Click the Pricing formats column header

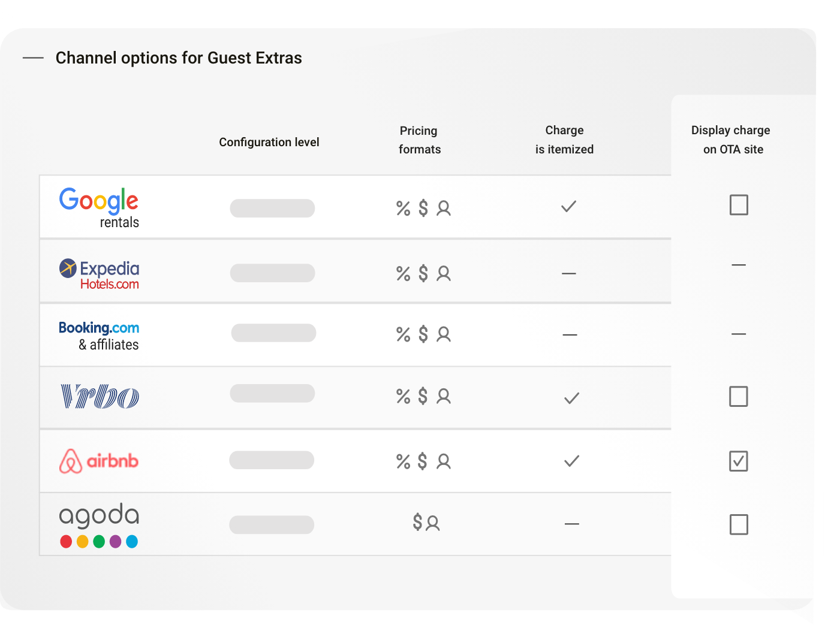(419, 140)
